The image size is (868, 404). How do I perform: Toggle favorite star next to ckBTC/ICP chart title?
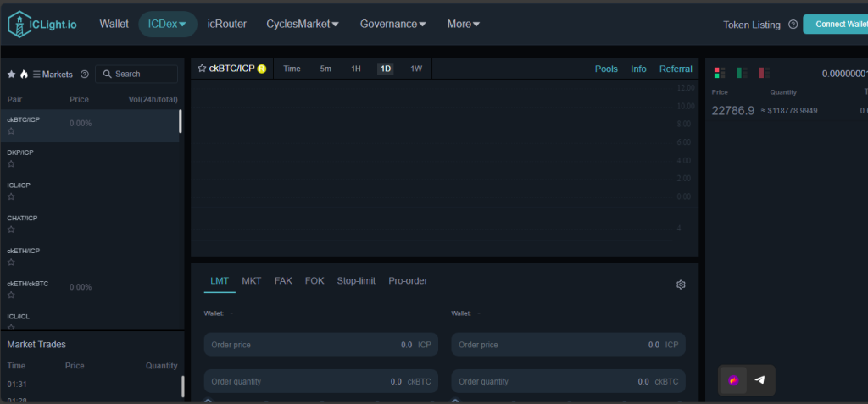[x=202, y=69]
